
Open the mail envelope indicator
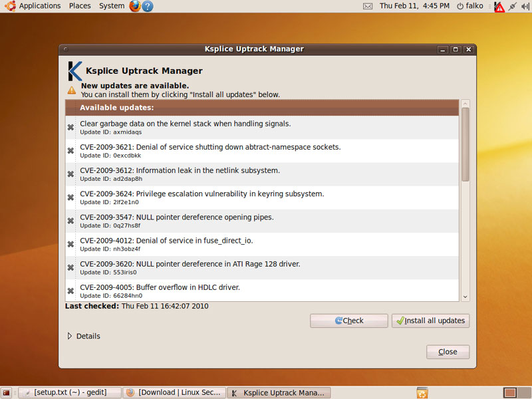[x=368, y=6]
